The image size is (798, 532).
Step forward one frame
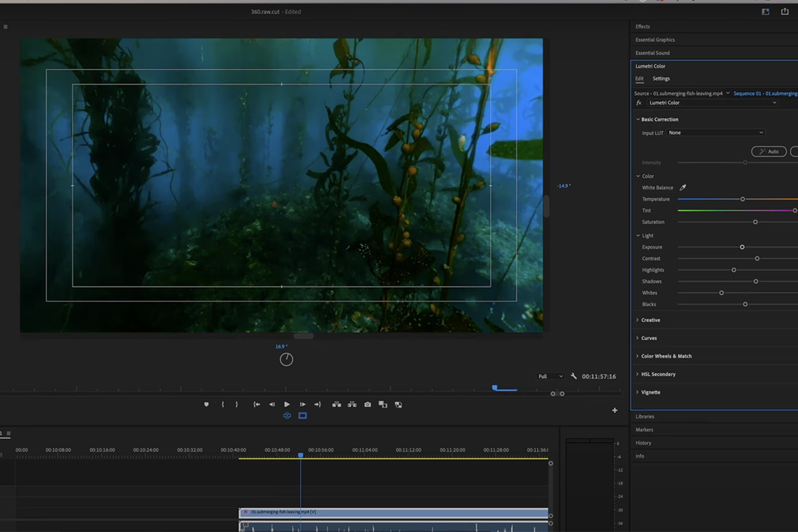click(303, 404)
